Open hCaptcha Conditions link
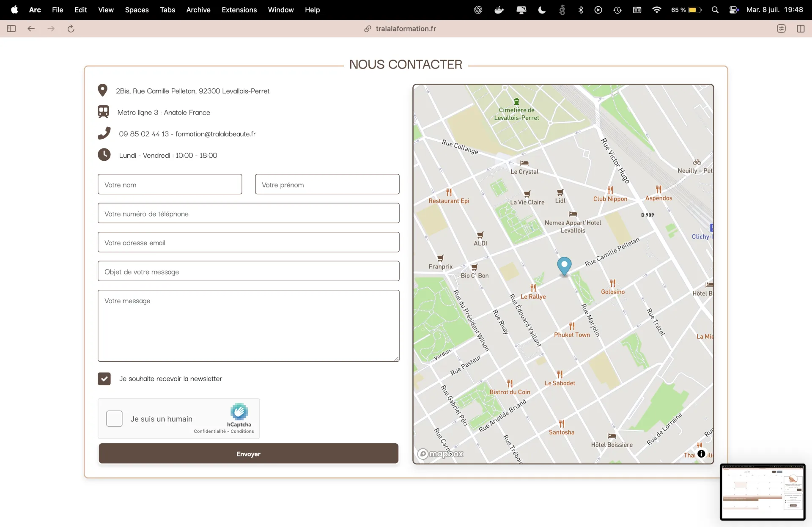Screen dimensions: 812x527 [x=242, y=431]
